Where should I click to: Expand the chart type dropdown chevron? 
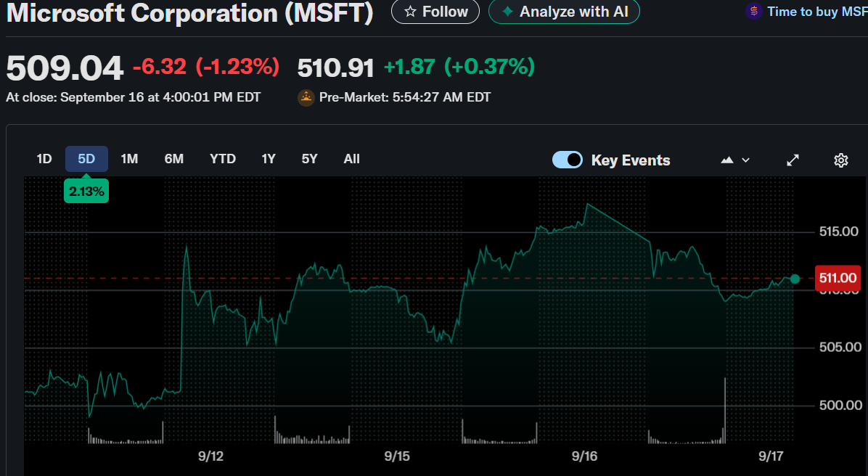pos(745,160)
